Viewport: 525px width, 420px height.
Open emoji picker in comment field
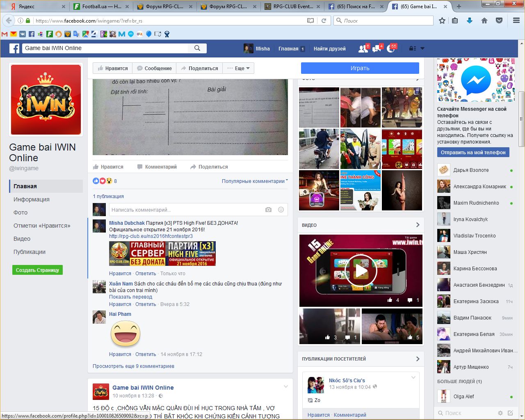coord(281,210)
